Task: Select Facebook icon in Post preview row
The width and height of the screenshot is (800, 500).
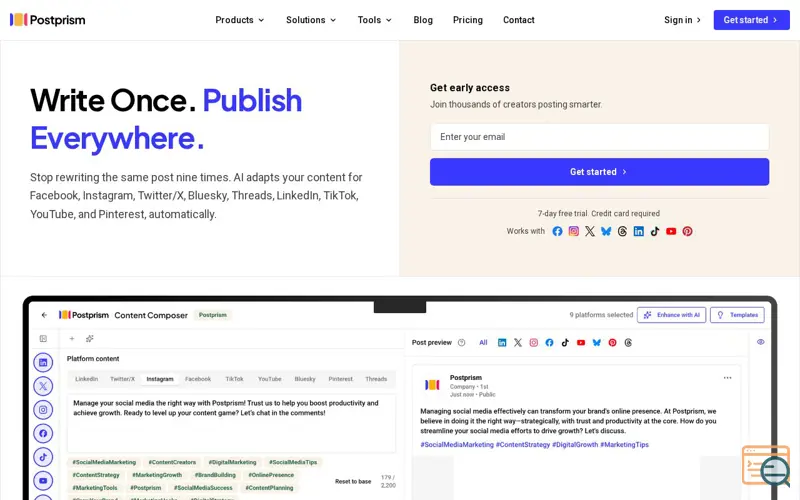Action: pos(549,343)
